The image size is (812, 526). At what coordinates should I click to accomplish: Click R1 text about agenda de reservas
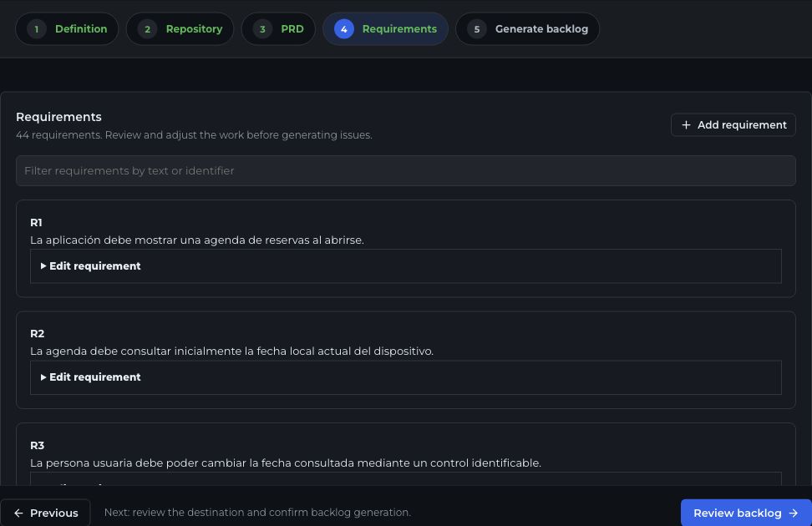point(197,240)
